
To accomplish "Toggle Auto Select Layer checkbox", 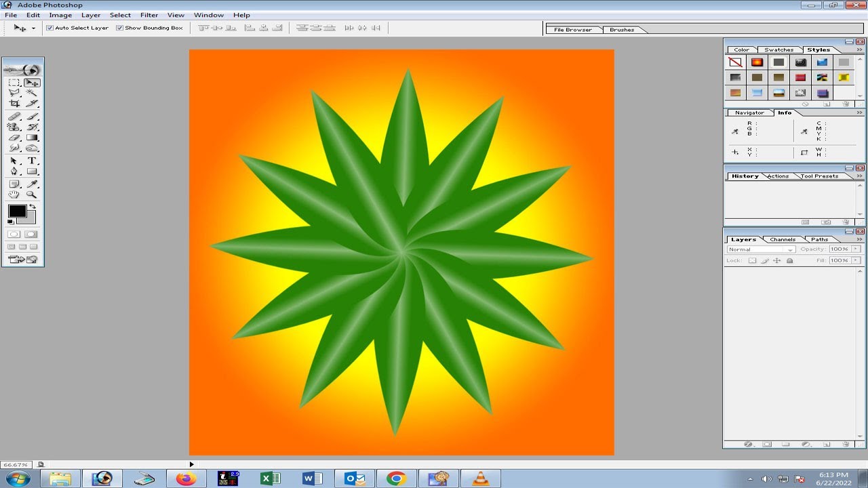I will tap(50, 28).
